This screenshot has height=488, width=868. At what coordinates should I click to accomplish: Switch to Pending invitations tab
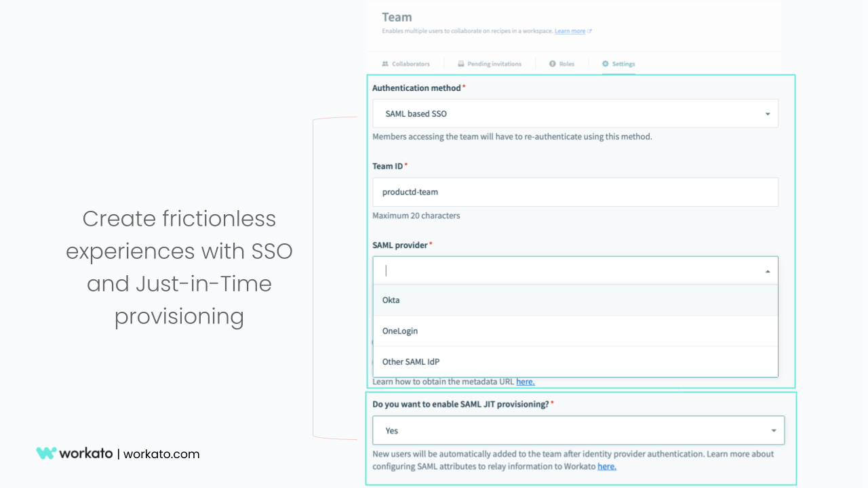point(489,64)
